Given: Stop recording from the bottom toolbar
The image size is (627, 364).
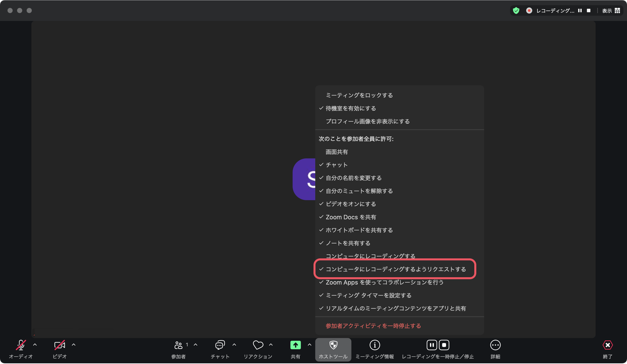Looking at the screenshot, I should (x=444, y=345).
